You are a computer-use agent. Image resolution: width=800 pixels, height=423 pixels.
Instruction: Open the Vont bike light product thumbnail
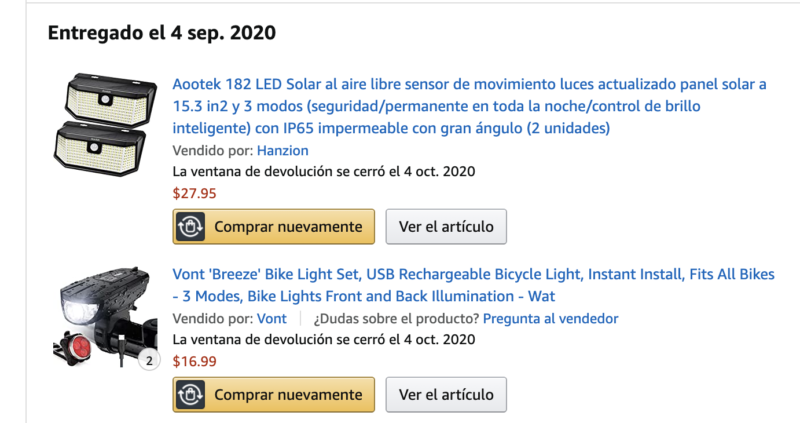tap(106, 316)
